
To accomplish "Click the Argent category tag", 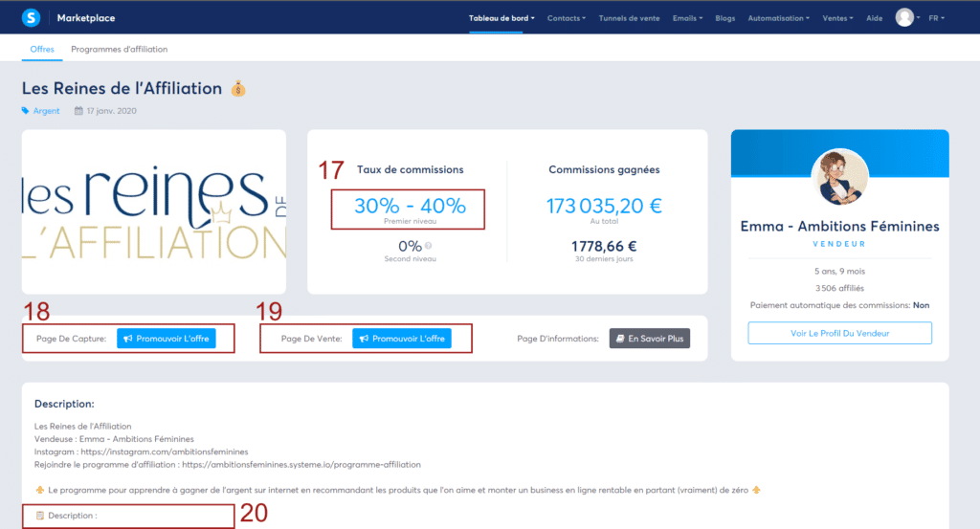I will [x=46, y=111].
